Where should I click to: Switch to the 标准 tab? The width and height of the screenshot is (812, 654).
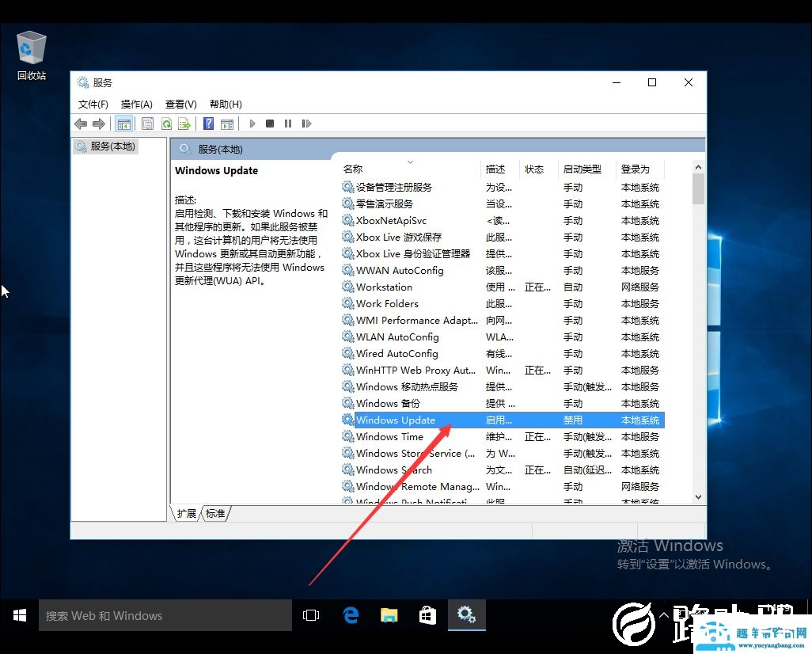point(215,514)
